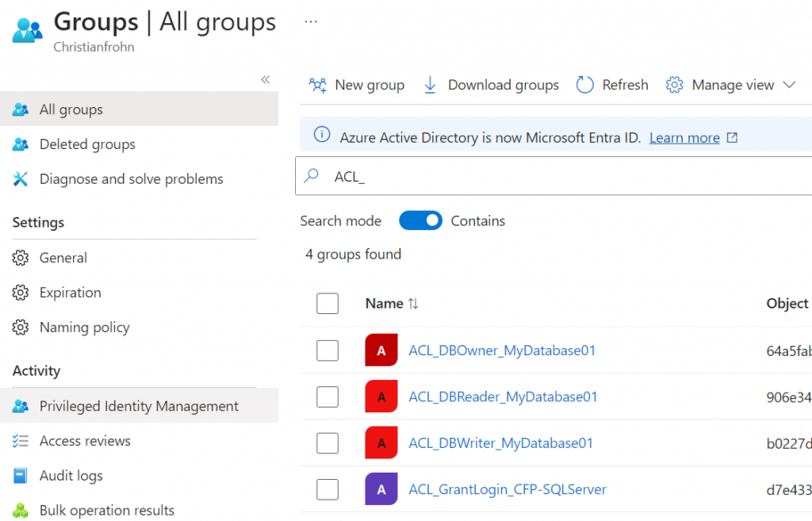The width and height of the screenshot is (812, 521).
Task: Open the Learn more link about Entra ID
Action: click(x=684, y=136)
